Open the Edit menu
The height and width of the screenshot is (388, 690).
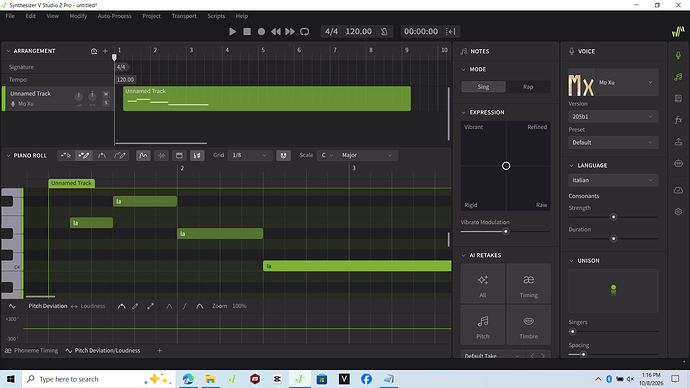point(30,16)
